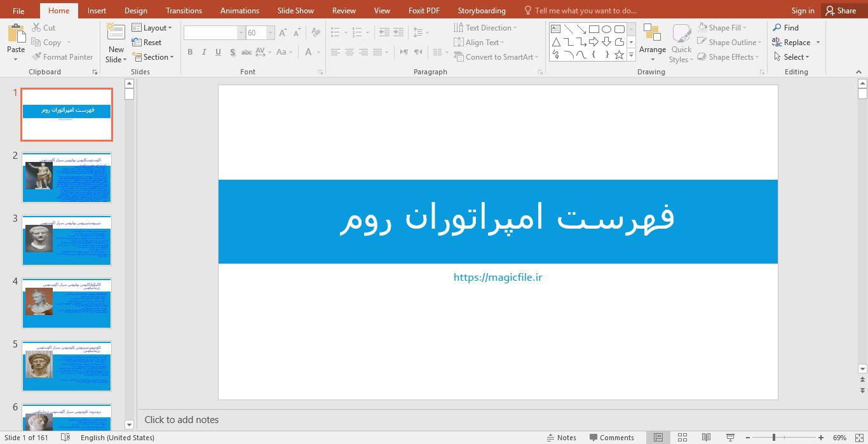Fit slide to current window

859,438
